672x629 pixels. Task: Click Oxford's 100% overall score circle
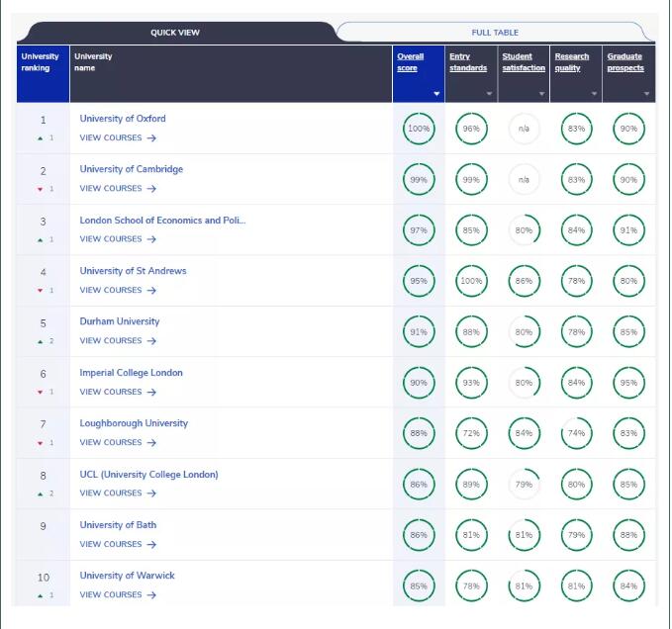(x=419, y=129)
